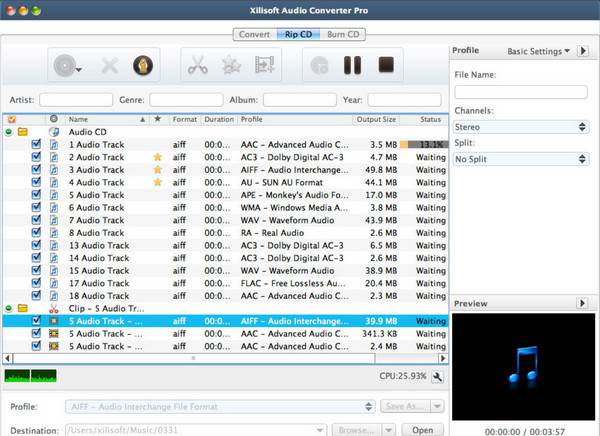Image resolution: width=600 pixels, height=436 pixels.
Task: Click star on 3 Audio Track
Action: 158,170
